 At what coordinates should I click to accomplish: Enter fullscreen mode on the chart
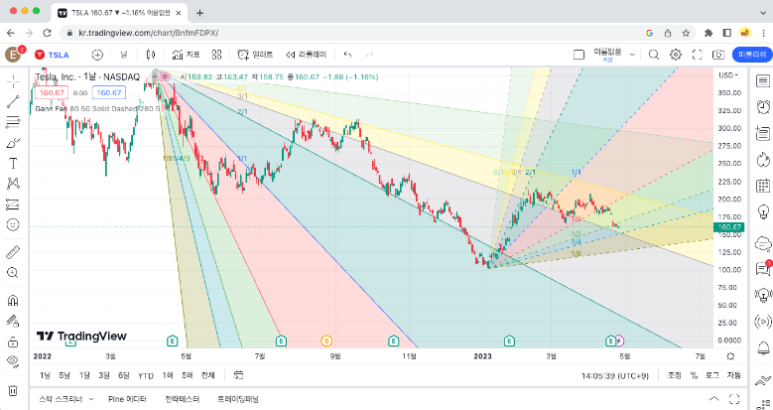click(x=697, y=55)
